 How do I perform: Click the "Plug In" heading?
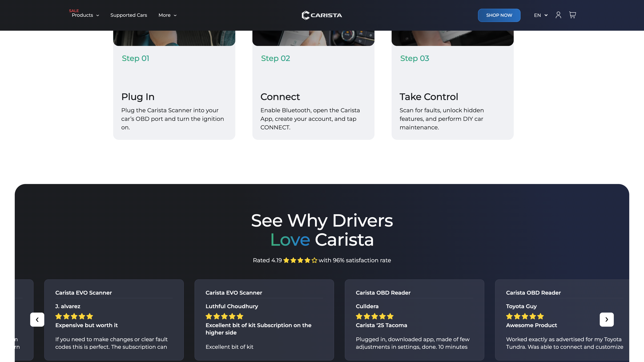click(x=138, y=97)
